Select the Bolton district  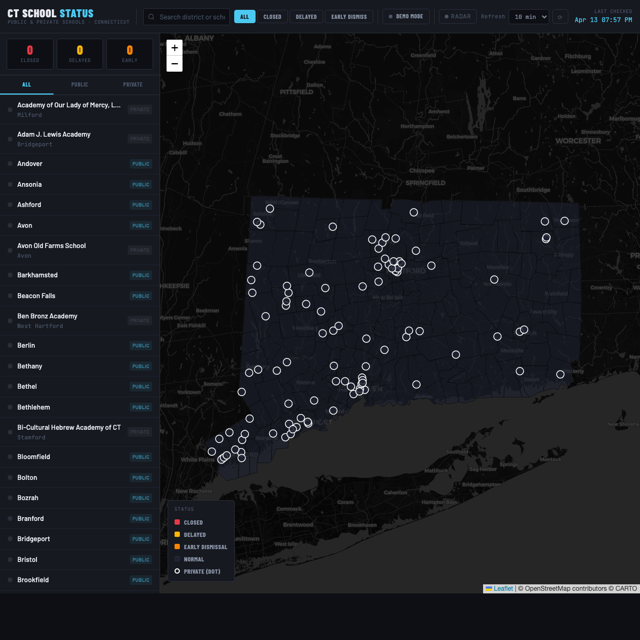(x=80, y=478)
